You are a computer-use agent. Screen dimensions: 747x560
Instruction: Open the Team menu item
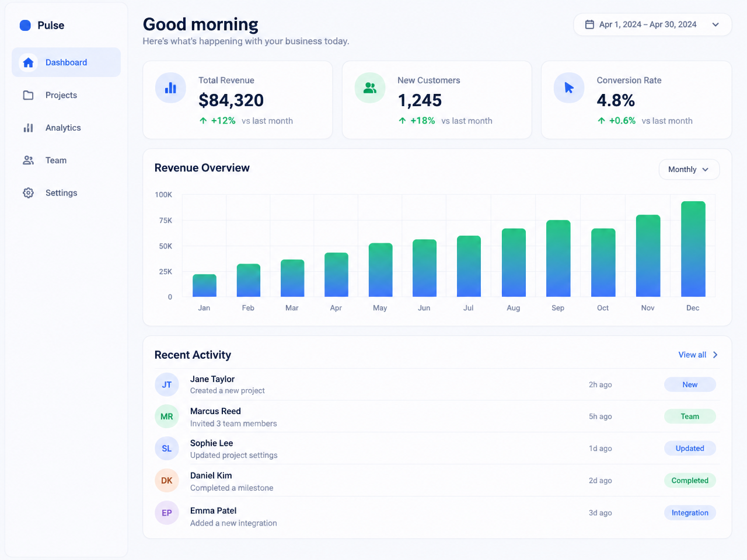(x=66, y=160)
